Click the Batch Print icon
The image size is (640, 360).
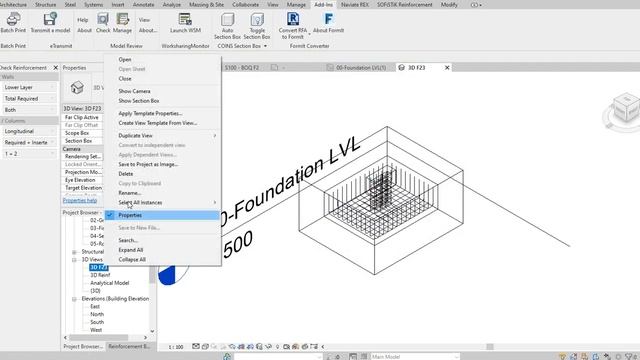13,20
